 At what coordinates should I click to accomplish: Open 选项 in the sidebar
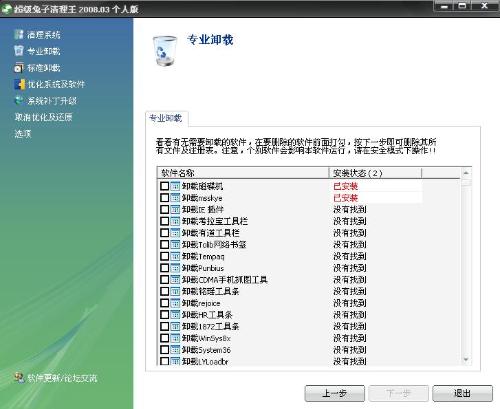pyautogui.click(x=23, y=134)
